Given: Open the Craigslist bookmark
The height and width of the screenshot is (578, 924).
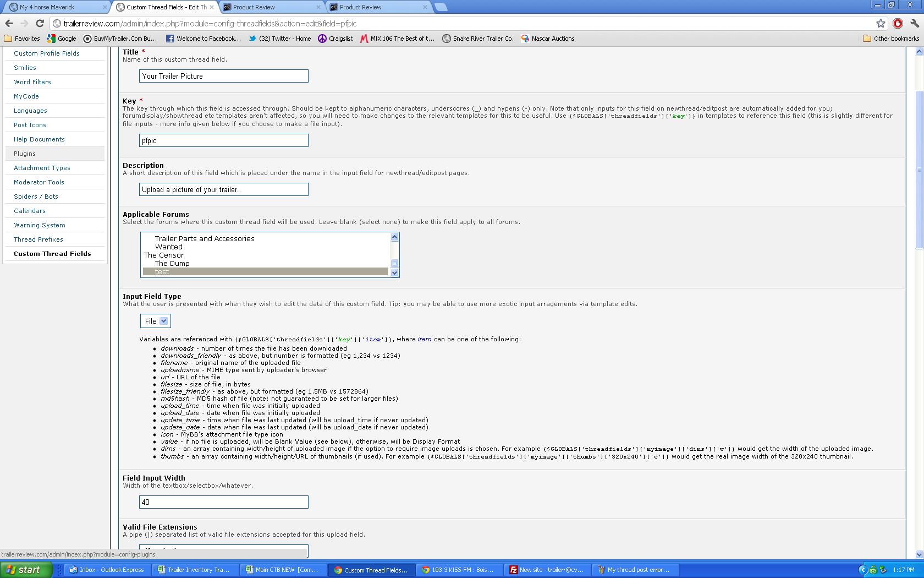Looking at the screenshot, I should [x=335, y=39].
